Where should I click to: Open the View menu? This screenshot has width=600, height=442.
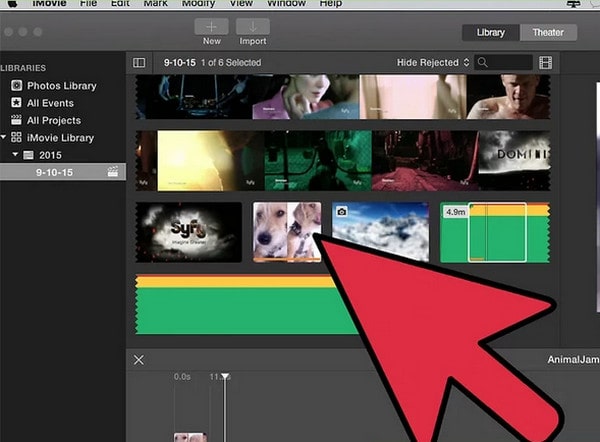click(241, 3)
